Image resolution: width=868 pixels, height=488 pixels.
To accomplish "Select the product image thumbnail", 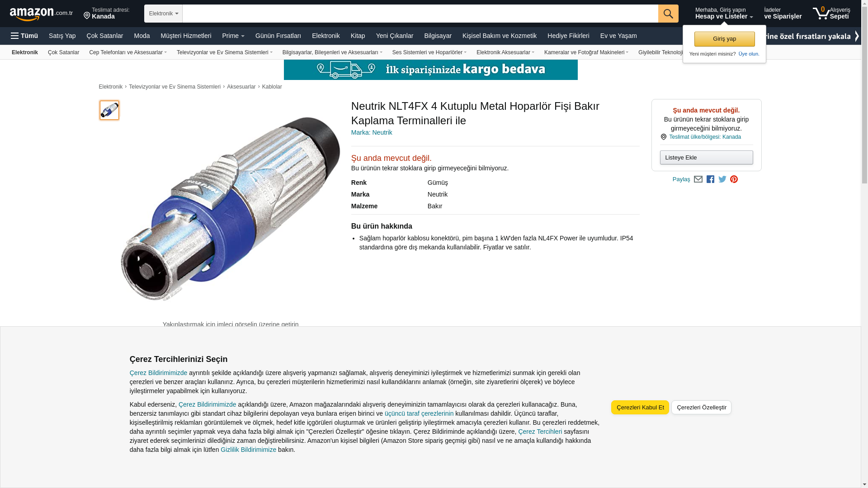I will [109, 110].
